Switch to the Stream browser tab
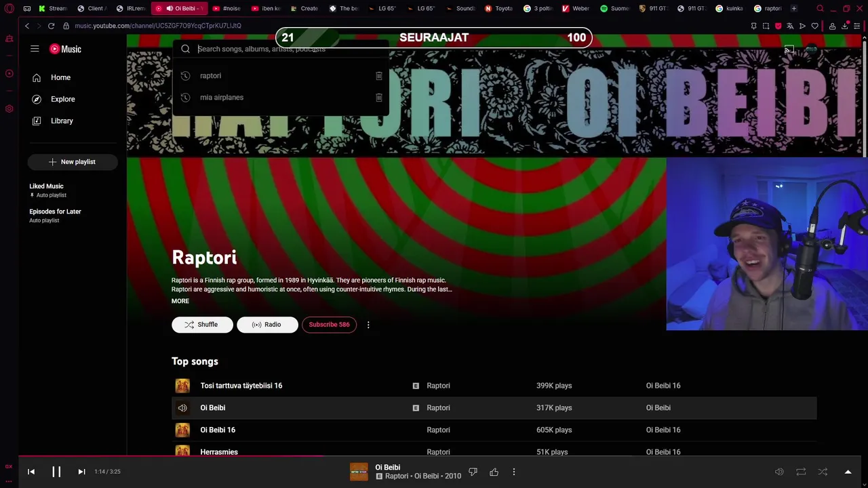The width and height of the screenshot is (868, 488). [53, 8]
